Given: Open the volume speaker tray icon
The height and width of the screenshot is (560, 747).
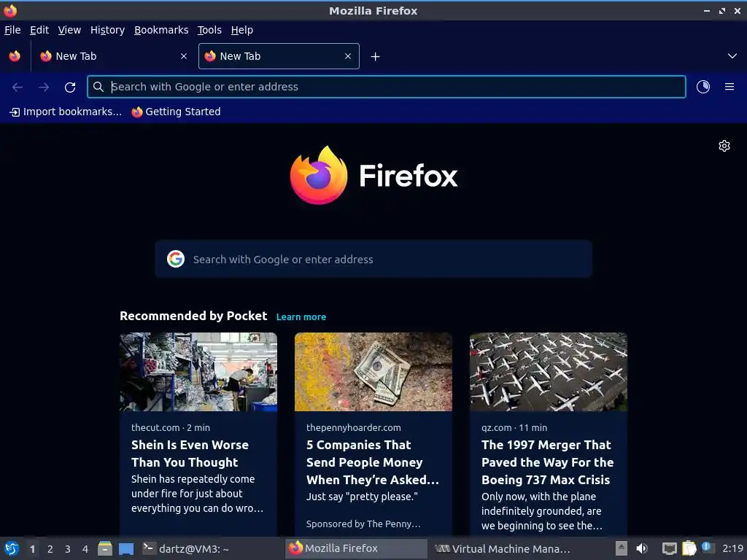Looking at the screenshot, I should [x=642, y=548].
